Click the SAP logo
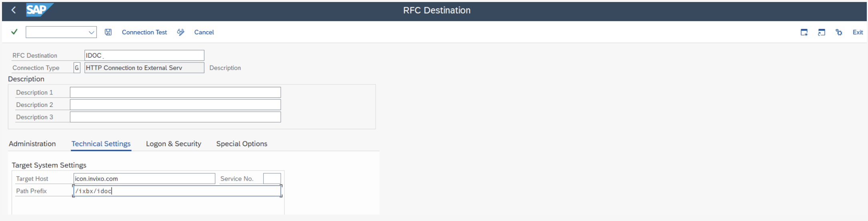The height and width of the screenshot is (221, 868). tap(38, 10)
